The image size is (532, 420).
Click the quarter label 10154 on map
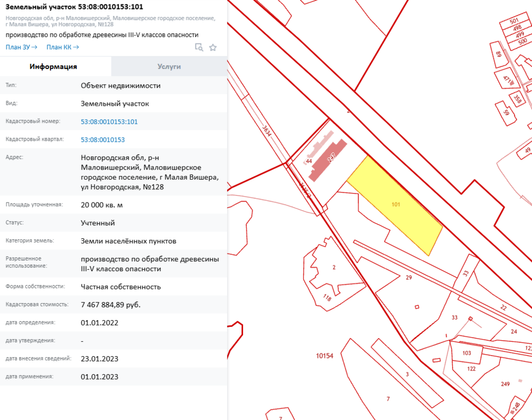click(x=324, y=356)
